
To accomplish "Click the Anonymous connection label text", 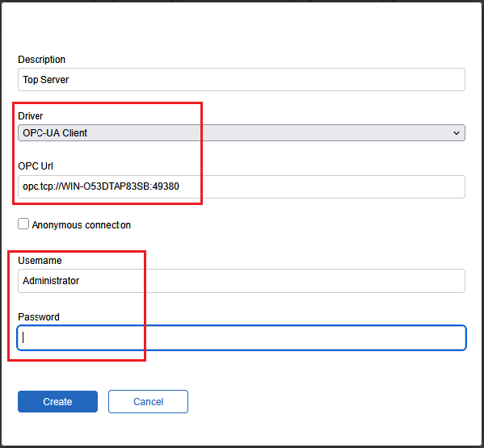I will [81, 224].
